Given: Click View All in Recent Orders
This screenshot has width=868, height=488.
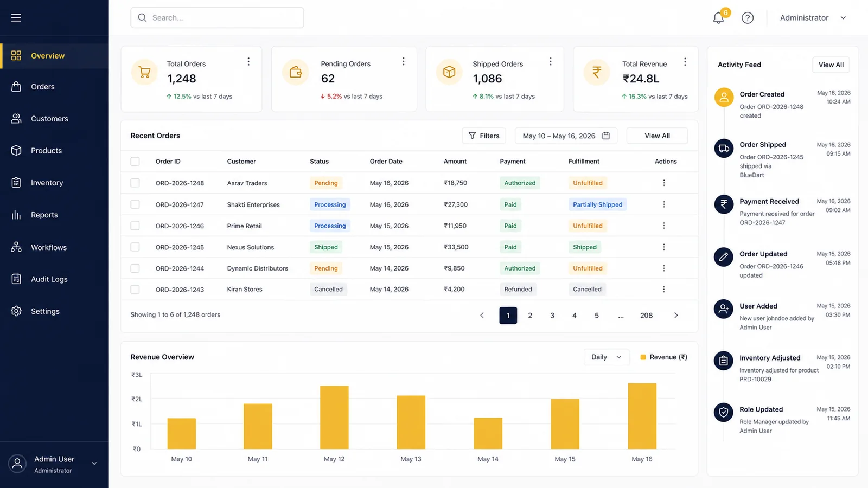Looking at the screenshot, I should pyautogui.click(x=657, y=136).
